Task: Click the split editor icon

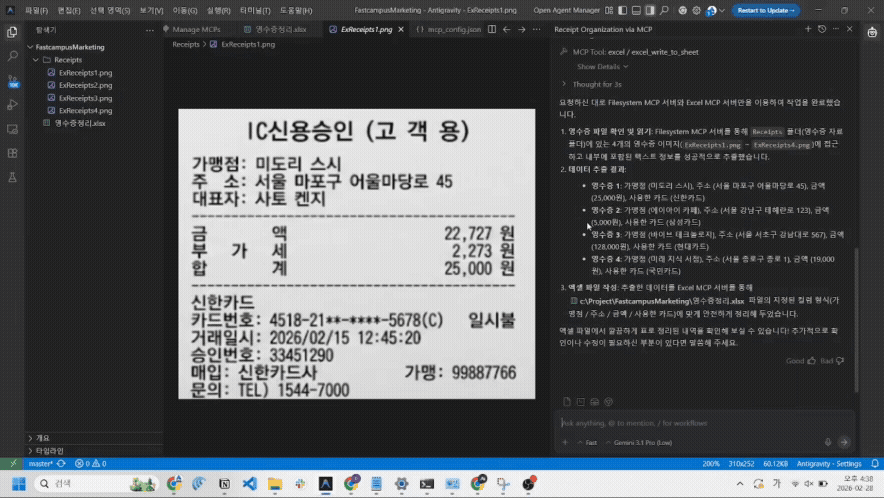Action: click(x=492, y=29)
